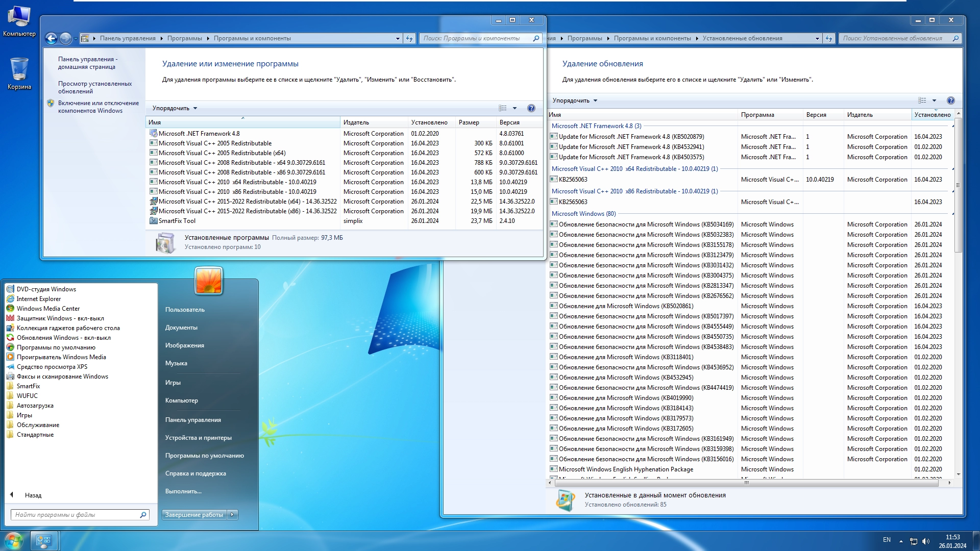Select Панель управления in the Start menu
The width and height of the screenshot is (980, 551).
pyautogui.click(x=193, y=420)
